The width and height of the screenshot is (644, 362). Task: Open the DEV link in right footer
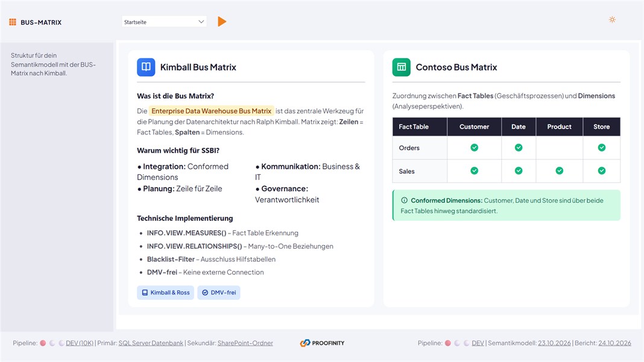[x=478, y=343]
